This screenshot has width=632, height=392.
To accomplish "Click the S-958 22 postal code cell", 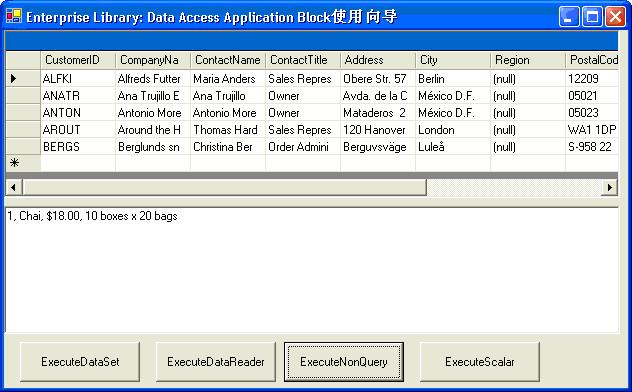I will [592, 146].
